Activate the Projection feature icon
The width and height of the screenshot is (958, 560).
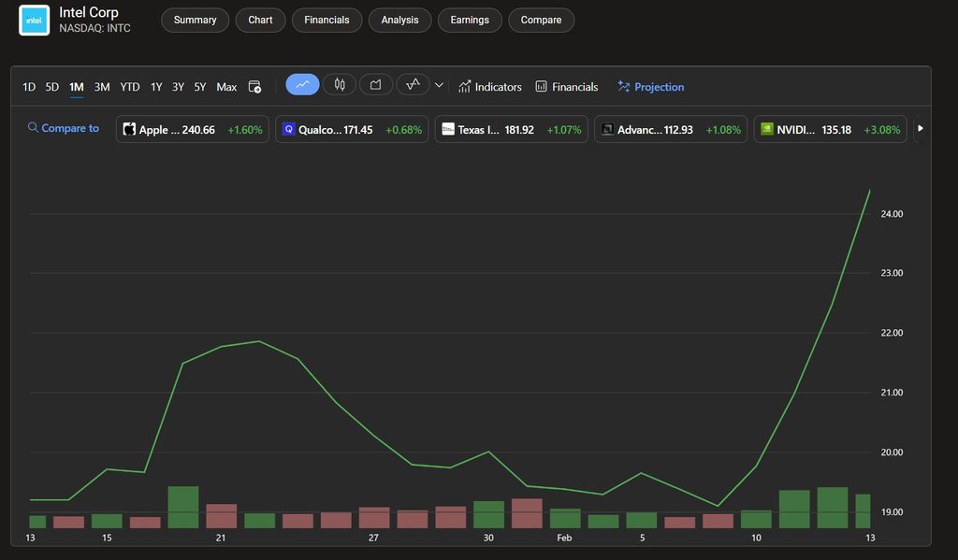point(651,86)
